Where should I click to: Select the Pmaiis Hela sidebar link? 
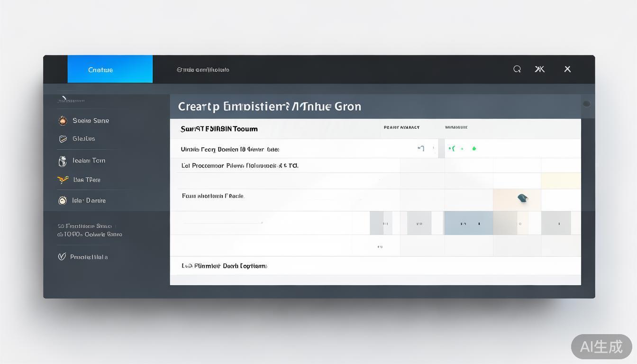point(89,257)
